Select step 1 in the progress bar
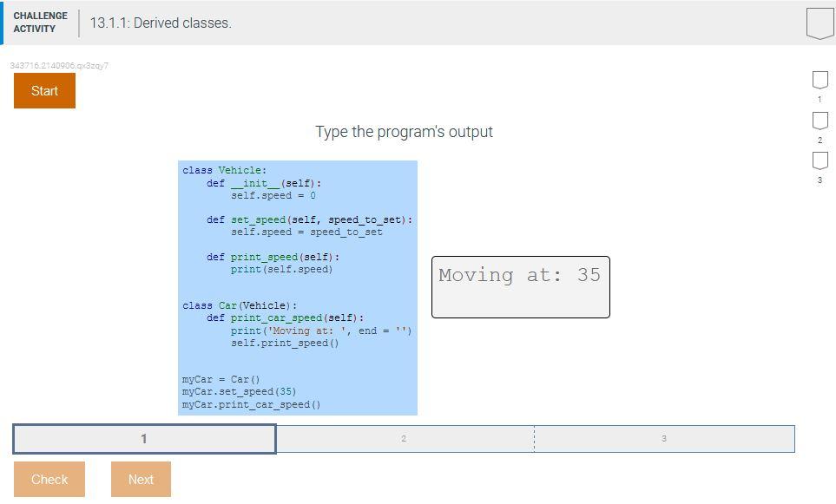 pyautogui.click(x=143, y=438)
